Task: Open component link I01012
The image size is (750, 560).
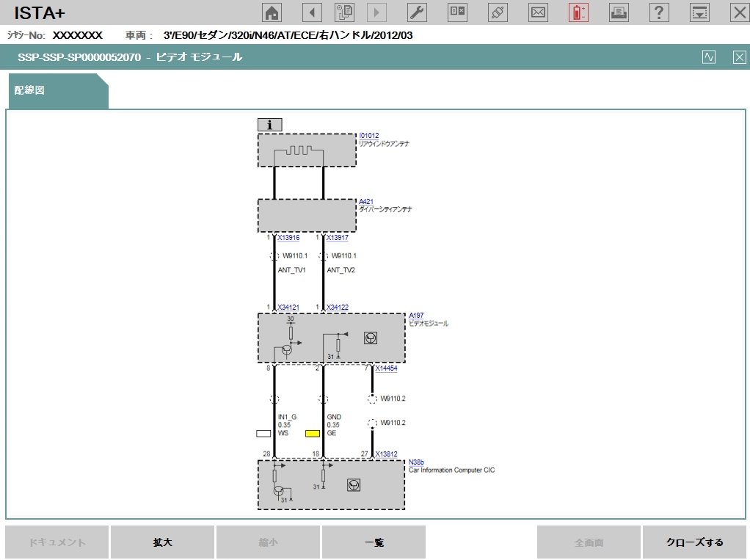Action: 369,135
